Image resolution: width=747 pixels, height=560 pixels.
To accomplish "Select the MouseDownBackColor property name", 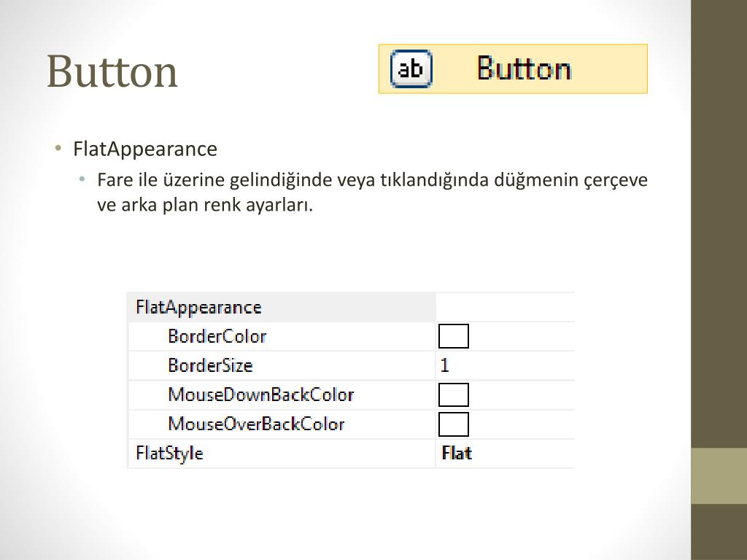I will tap(260, 395).
